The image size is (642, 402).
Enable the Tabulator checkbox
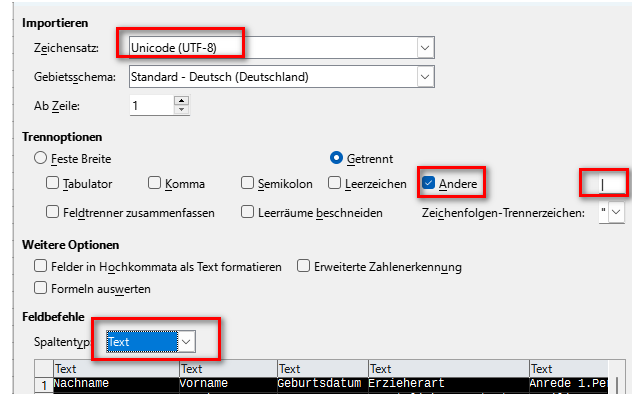click(x=53, y=184)
